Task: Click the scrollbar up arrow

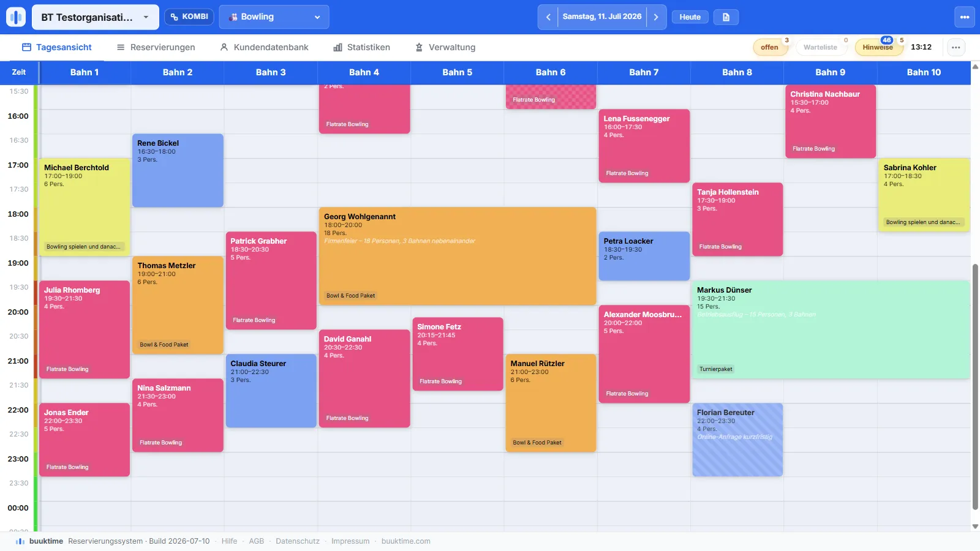Action: click(975, 66)
